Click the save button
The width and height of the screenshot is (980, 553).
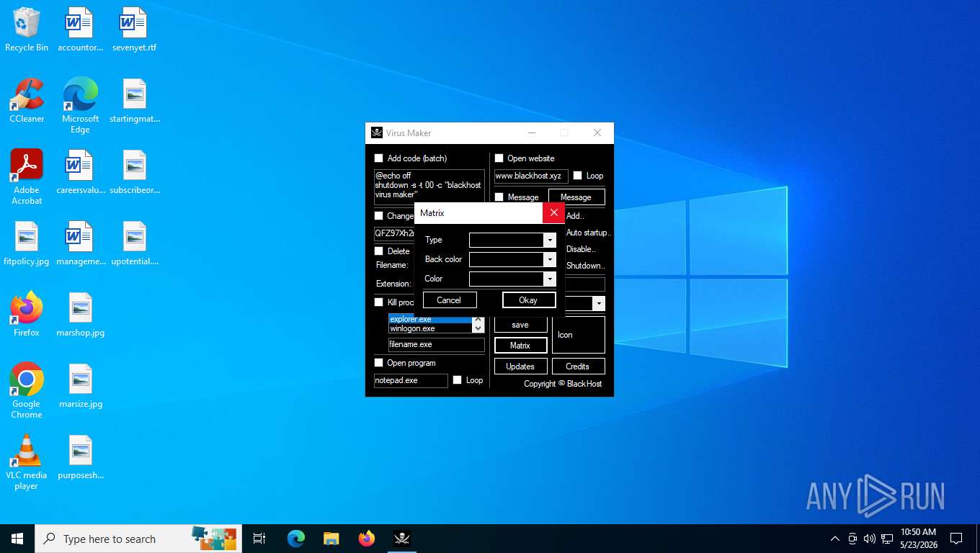click(x=520, y=325)
